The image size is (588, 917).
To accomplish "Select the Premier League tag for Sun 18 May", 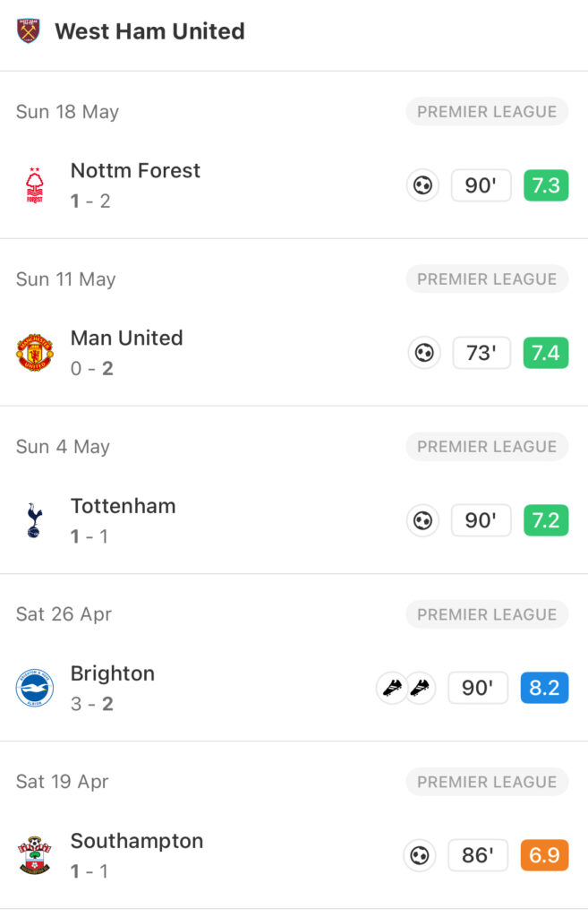I will [x=487, y=111].
